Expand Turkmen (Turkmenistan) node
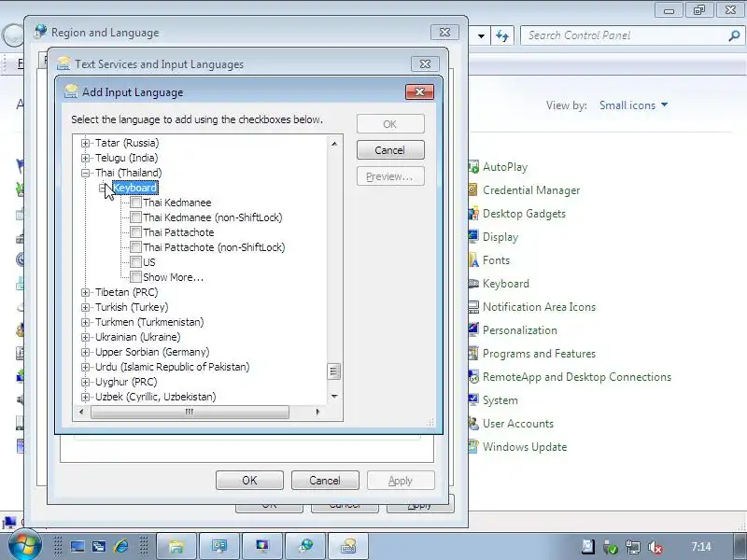 point(85,322)
